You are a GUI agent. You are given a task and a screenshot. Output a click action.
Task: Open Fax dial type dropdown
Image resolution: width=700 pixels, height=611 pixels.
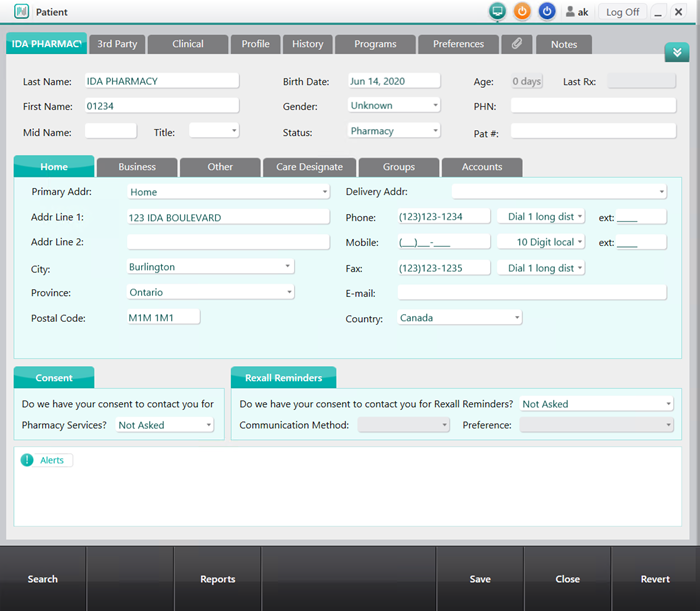point(541,268)
